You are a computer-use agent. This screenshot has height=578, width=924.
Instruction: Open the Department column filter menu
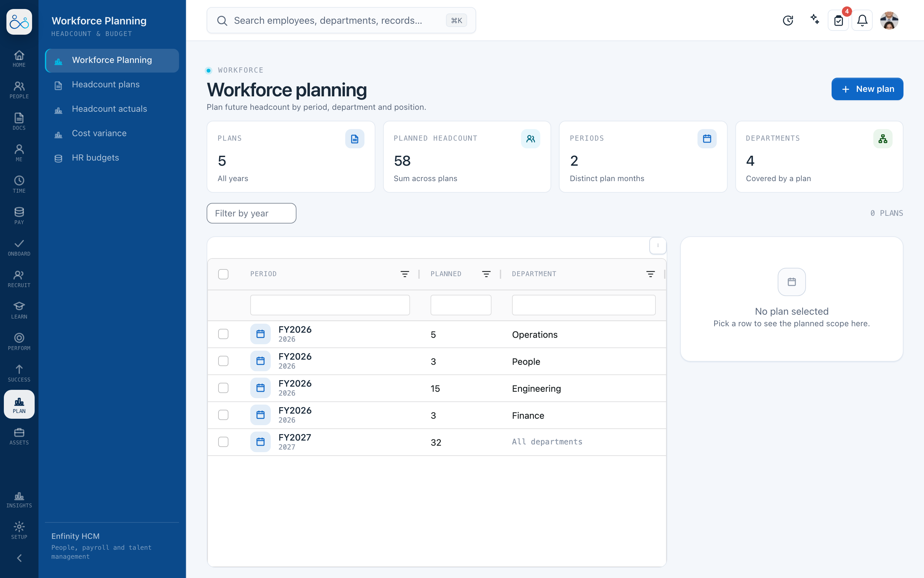(650, 274)
